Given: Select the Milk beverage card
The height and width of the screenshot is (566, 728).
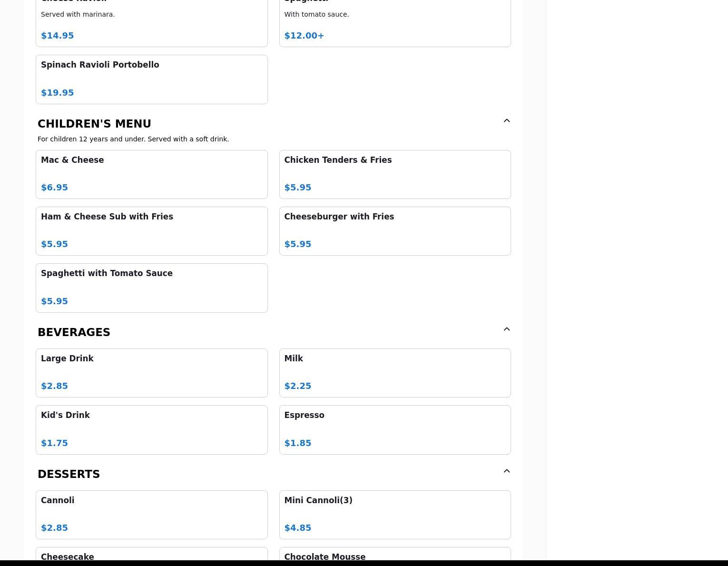Looking at the screenshot, I should (x=395, y=373).
